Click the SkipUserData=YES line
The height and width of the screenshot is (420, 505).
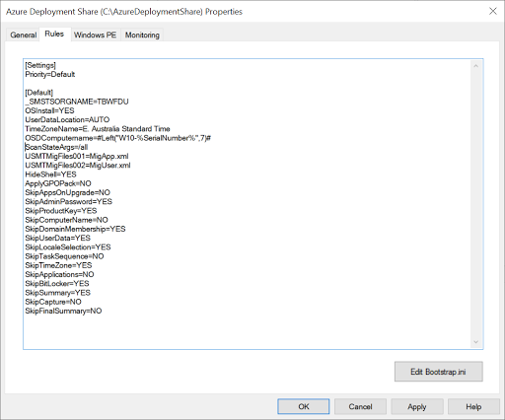57,238
